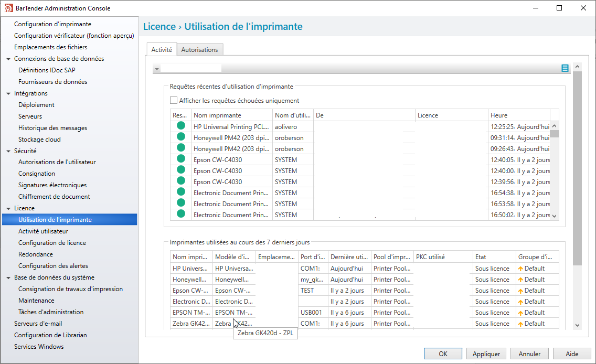
Task: Select the 'HP Universal Printing PCL...' request row
Action: pos(360,126)
